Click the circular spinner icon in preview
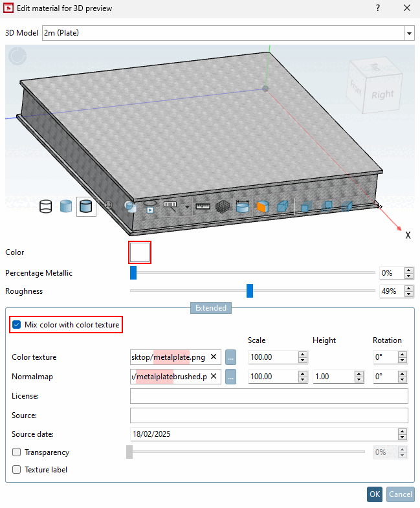This screenshot has height=508, width=420. tap(17, 56)
